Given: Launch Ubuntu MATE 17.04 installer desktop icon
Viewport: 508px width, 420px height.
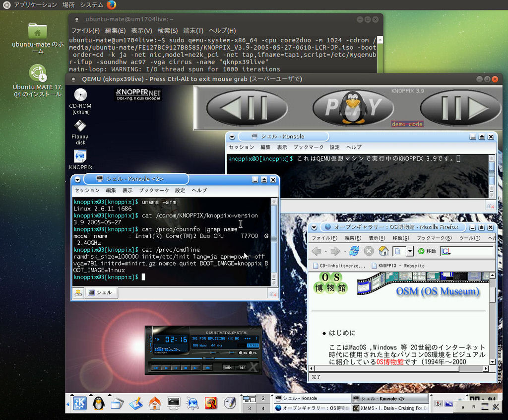Looking at the screenshot, I should click(x=38, y=81).
